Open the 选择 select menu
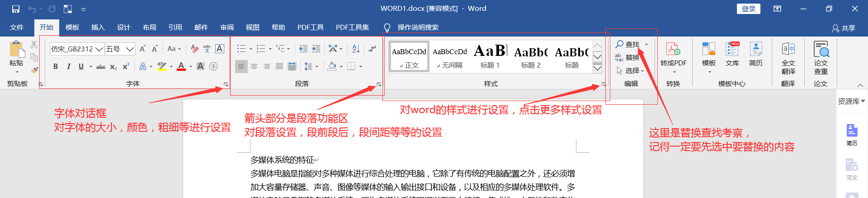868x198 pixels. tap(630, 70)
